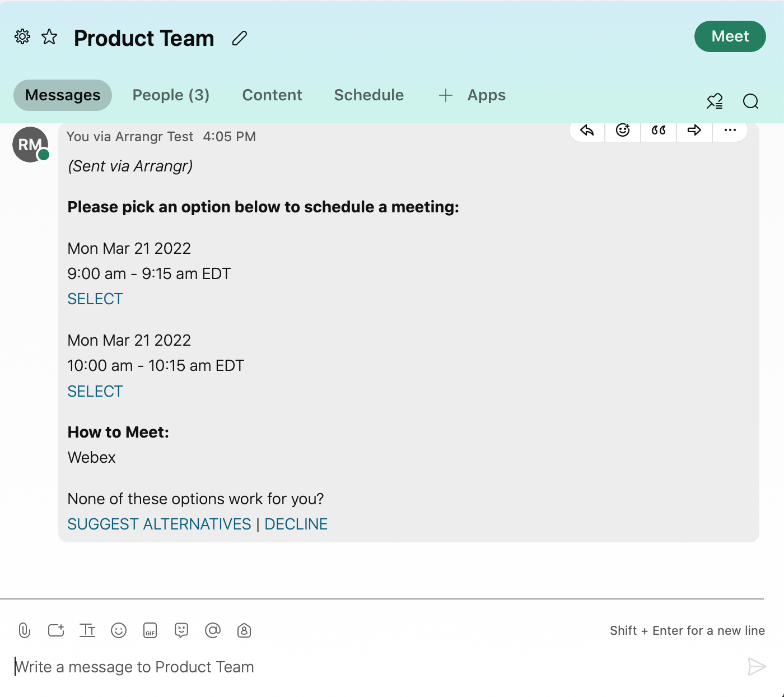Send the message with the arrow icon

click(757, 667)
